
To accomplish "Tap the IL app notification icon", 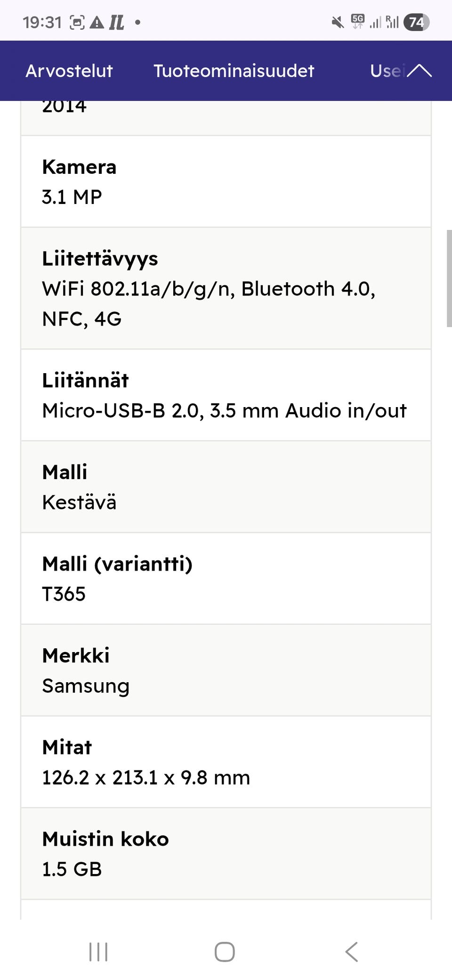I will (116, 22).
